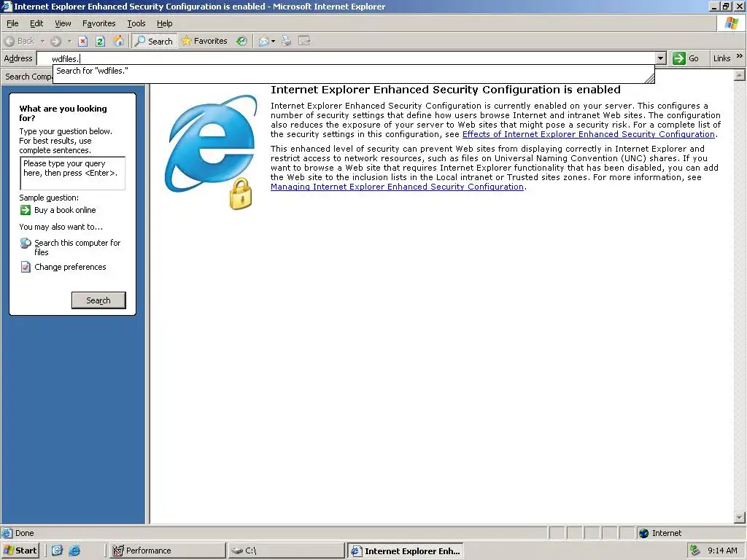Open the Tools menu

click(x=136, y=23)
